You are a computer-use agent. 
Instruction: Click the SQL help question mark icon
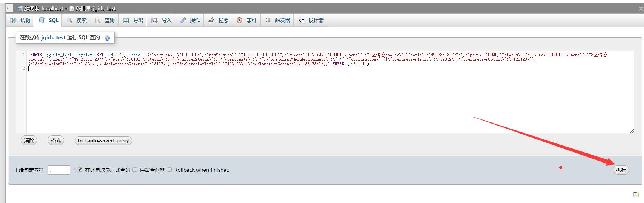coord(107,38)
